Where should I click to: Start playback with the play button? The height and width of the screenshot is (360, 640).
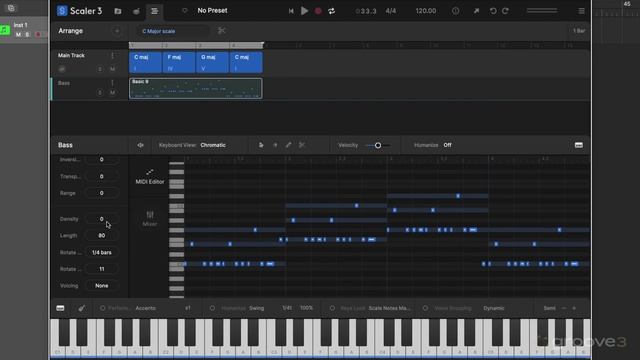[304, 11]
